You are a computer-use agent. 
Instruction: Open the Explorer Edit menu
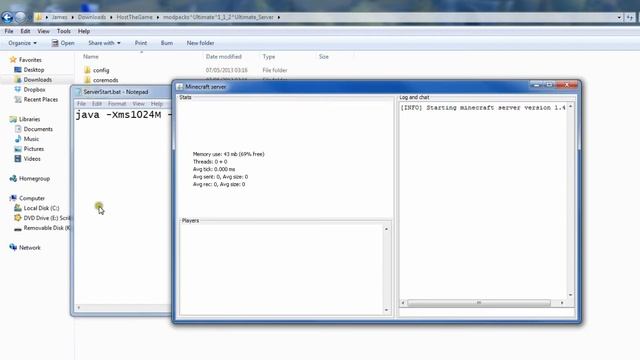[25, 31]
